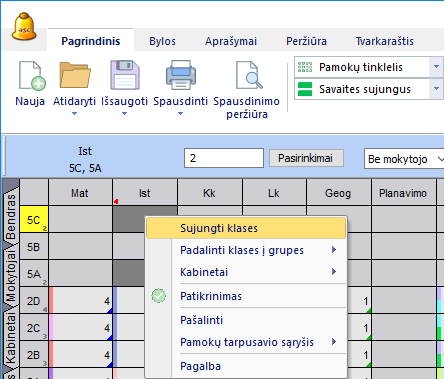This screenshot has height=379, width=445.
Task: Open Spausdinimo peržiūra print preview icon
Action: 248,75
